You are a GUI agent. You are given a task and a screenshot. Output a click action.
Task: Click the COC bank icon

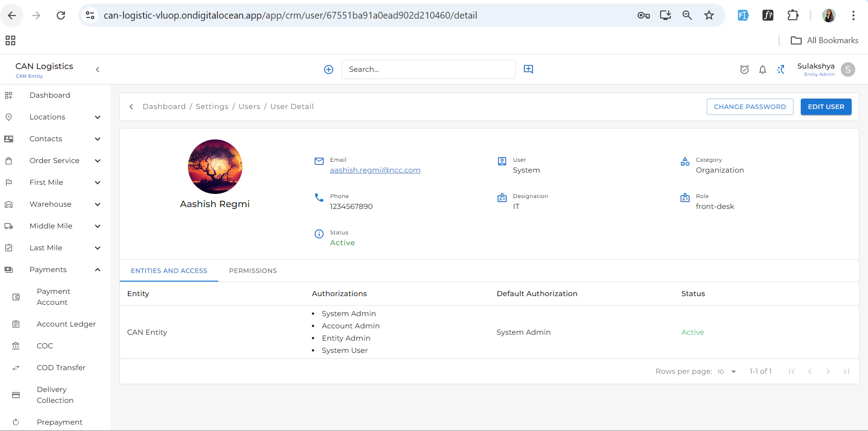[x=16, y=346]
